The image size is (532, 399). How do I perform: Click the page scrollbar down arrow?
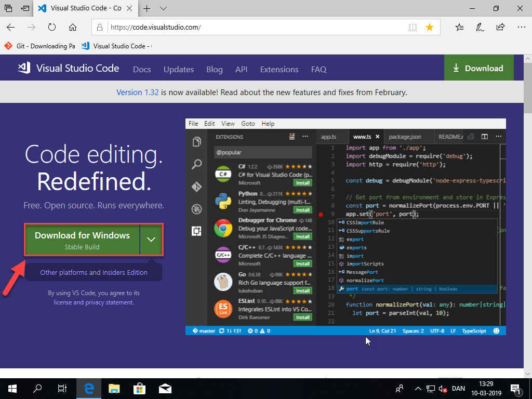pos(528,374)
